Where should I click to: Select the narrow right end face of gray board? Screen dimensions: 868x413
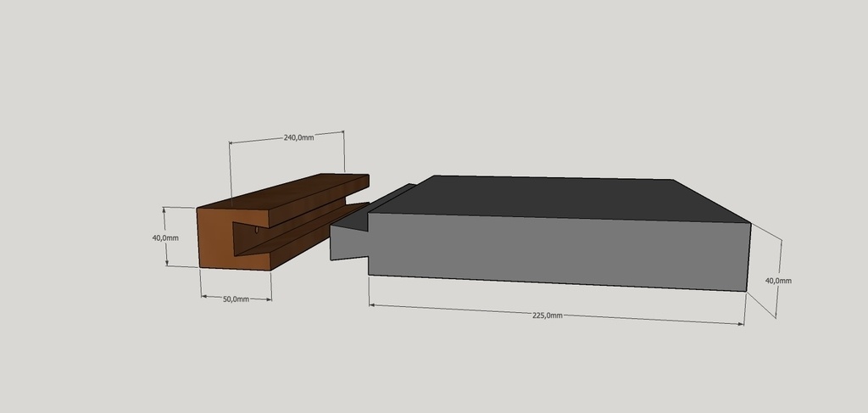point(748,256)
